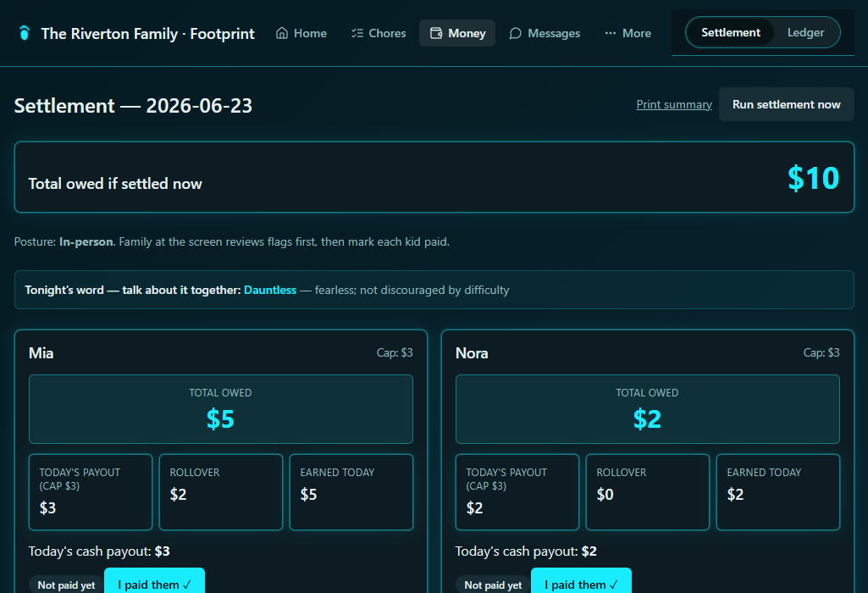This screenshot has height=593, width=868.
Task: Click The Riverton Family · Footprint title
Action: pyautogui.click(x=148, y=34)
